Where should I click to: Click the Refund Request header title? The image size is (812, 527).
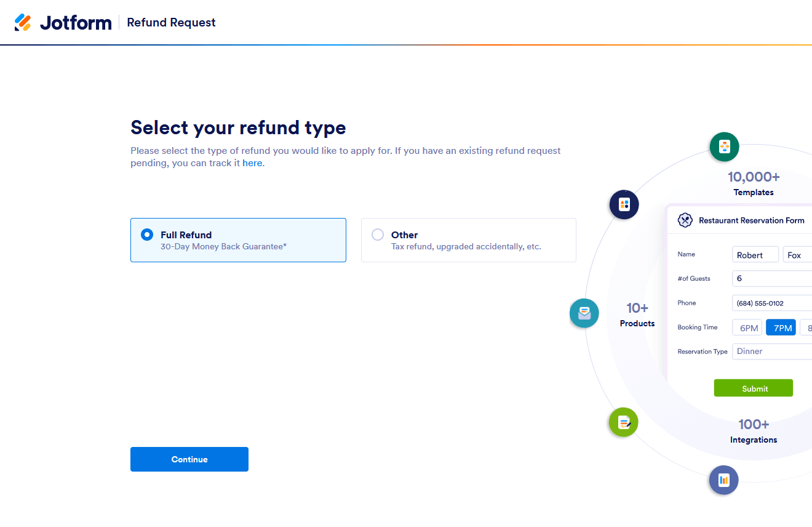pos(171,23)
